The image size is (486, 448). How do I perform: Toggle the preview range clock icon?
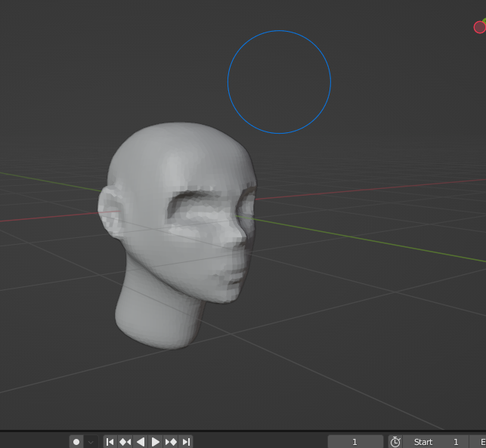point(395,442)
